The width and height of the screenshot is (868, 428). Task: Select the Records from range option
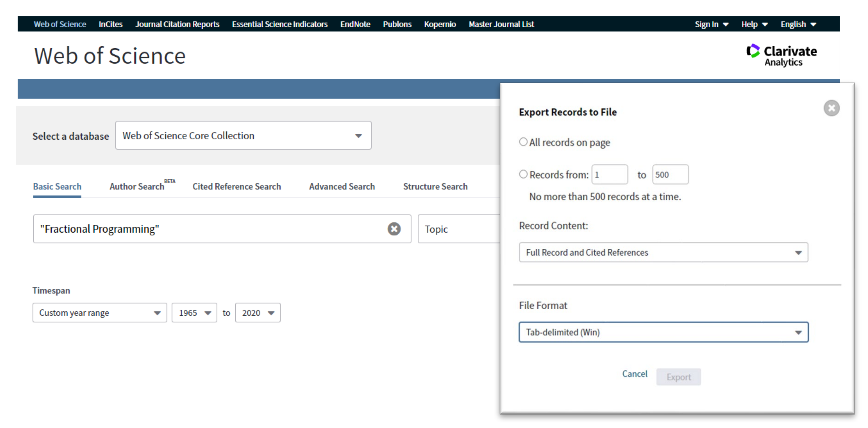(x=523, y=174)
